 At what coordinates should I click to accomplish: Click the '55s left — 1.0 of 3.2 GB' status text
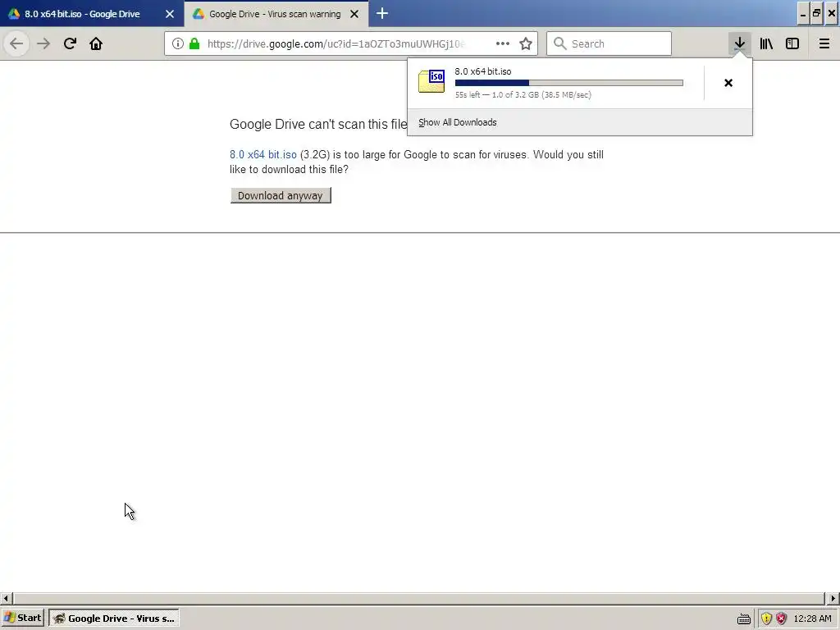523,95
